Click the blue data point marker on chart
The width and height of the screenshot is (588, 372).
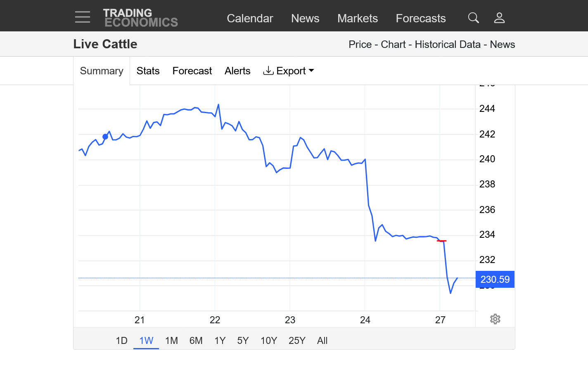tap(105, 137)
